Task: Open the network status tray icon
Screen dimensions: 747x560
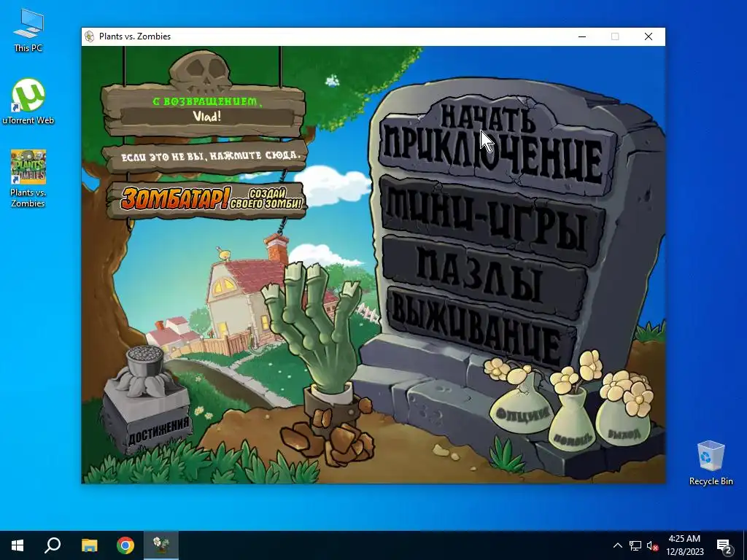Action: (635, 545)
